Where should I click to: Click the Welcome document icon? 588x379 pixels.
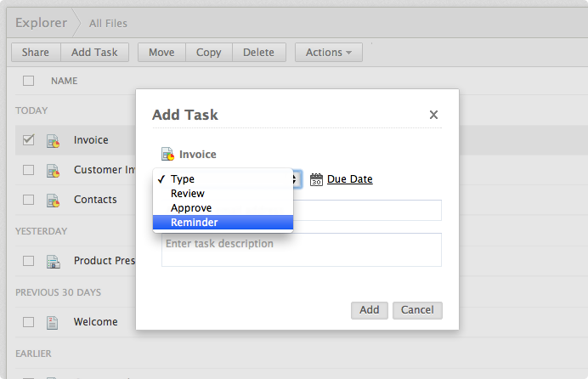click(x=53, y=322)
